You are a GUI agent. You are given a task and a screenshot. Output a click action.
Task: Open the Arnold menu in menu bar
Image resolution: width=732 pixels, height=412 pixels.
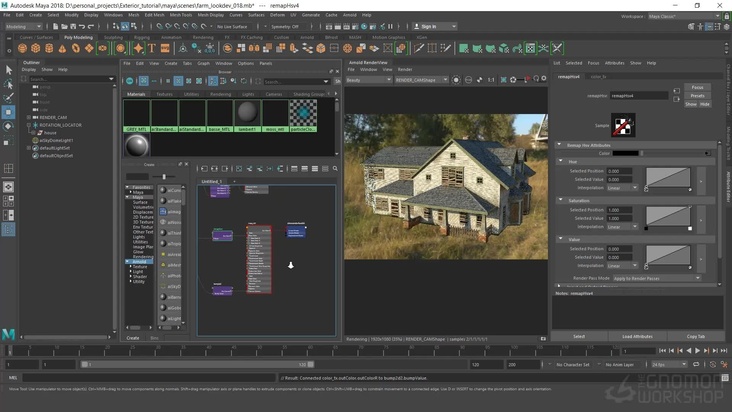(349, 15)
